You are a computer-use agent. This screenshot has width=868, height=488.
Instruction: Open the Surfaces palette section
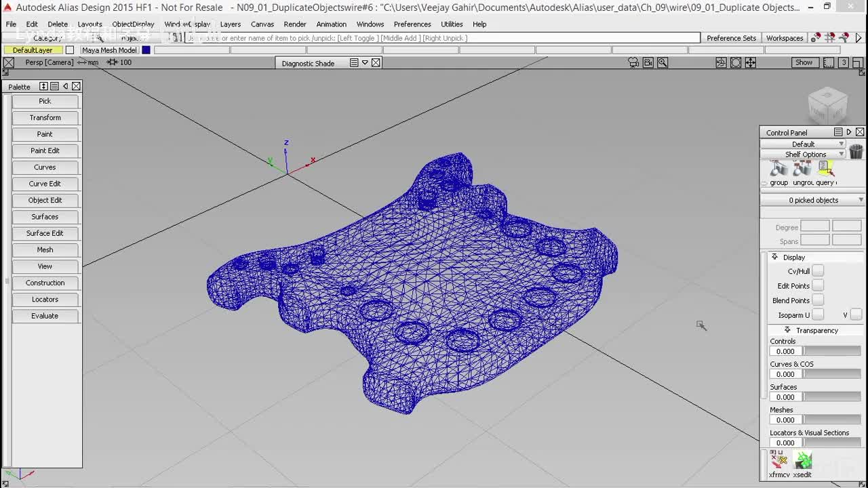pyautogui.click(x=45, y=217)
